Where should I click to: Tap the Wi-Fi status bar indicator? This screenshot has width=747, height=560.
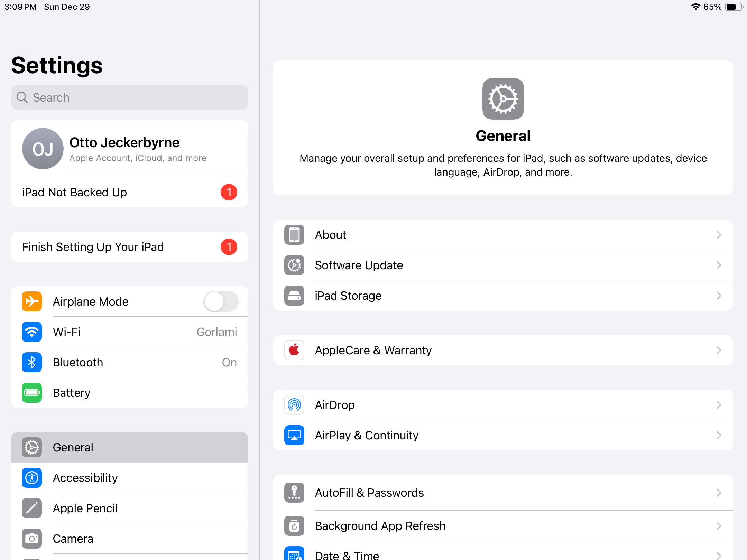[x=695, y=7]
